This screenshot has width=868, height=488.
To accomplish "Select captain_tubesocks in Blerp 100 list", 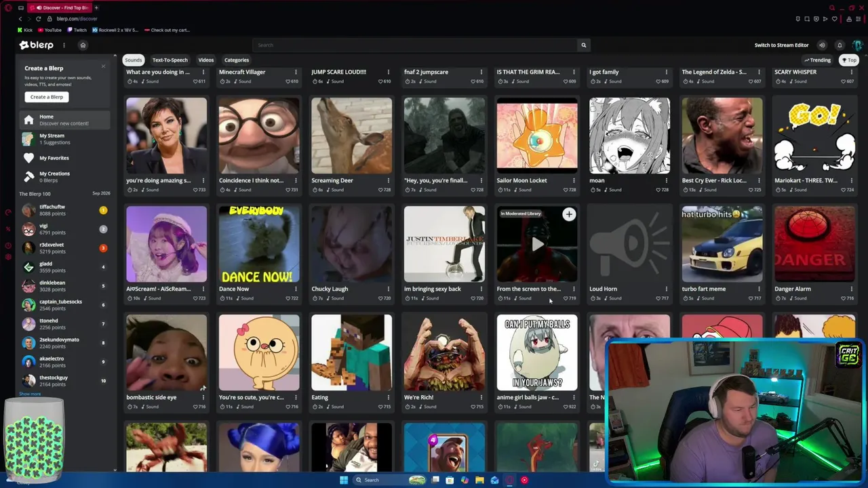I will coord(64,305).
